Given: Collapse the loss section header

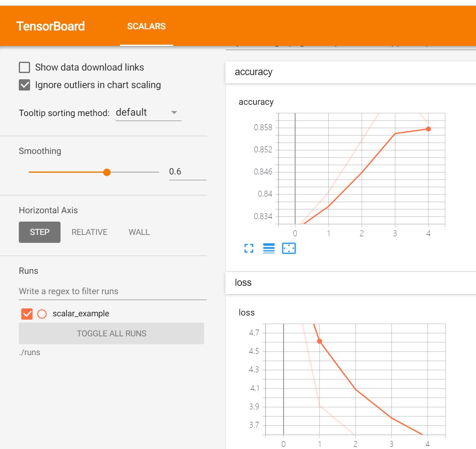Looking at the screenshot, I should click(351, 283).
